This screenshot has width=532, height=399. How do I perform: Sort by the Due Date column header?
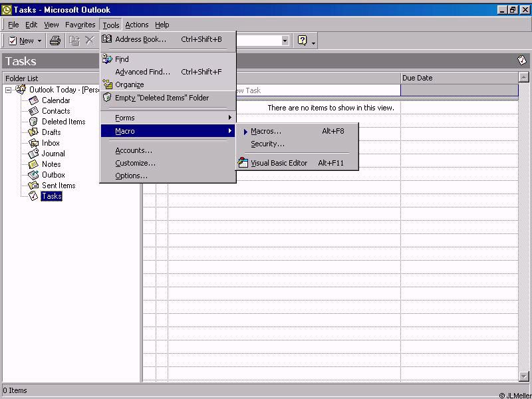click(x=459, y=78)
